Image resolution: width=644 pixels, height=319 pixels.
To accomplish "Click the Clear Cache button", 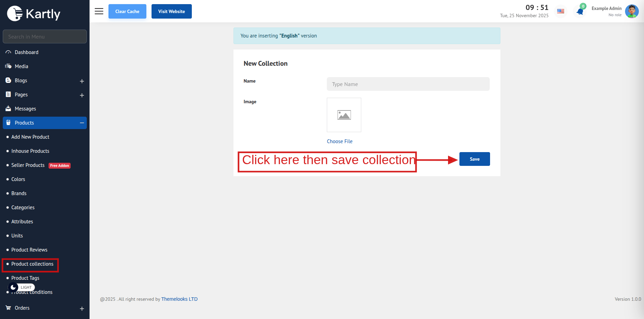I will pyautogui.click(x=127, y=11).
